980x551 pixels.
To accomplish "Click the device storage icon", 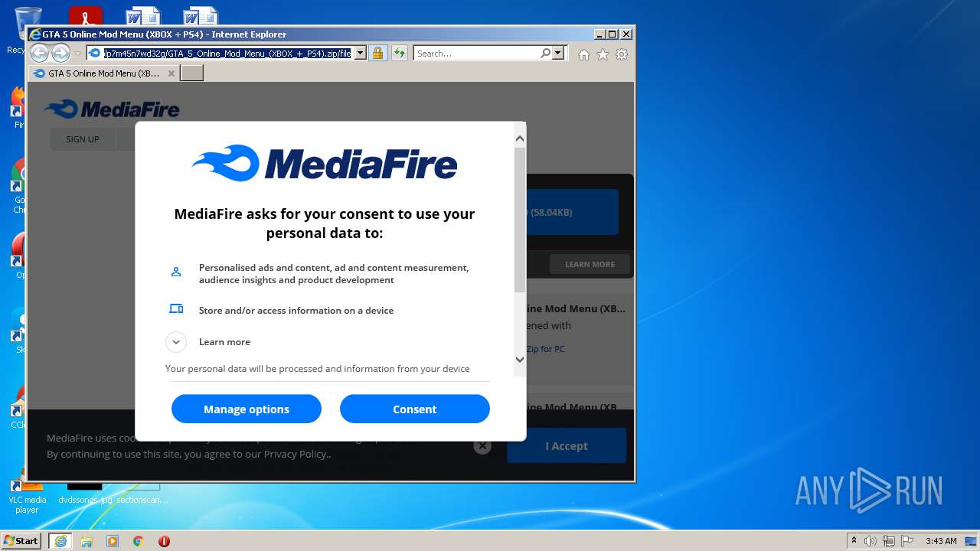I will point(176,309).
